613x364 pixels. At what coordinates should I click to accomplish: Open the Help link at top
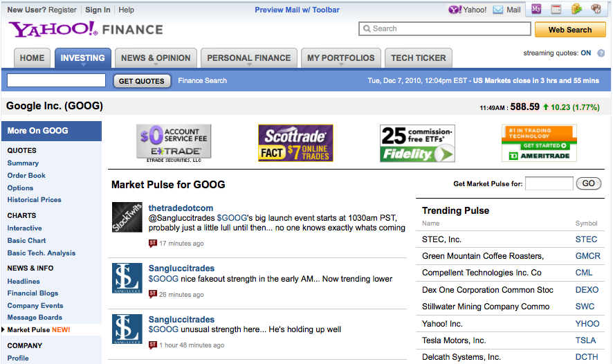point(127,10)
